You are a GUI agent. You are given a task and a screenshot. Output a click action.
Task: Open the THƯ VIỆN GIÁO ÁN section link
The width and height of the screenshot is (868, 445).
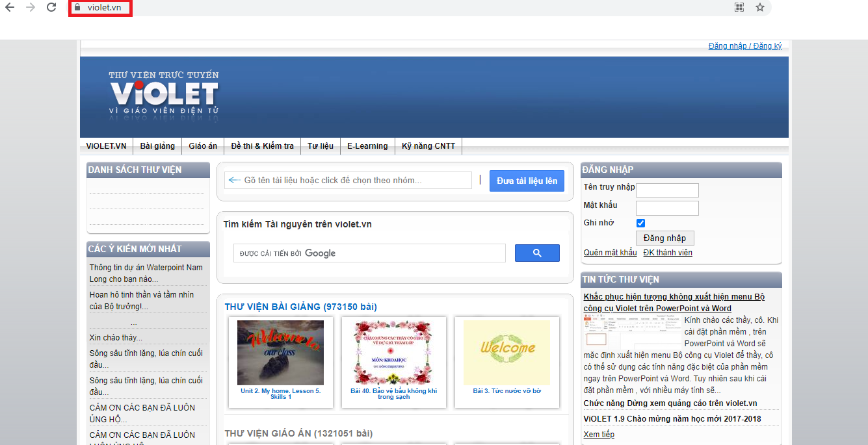(299, 433)
